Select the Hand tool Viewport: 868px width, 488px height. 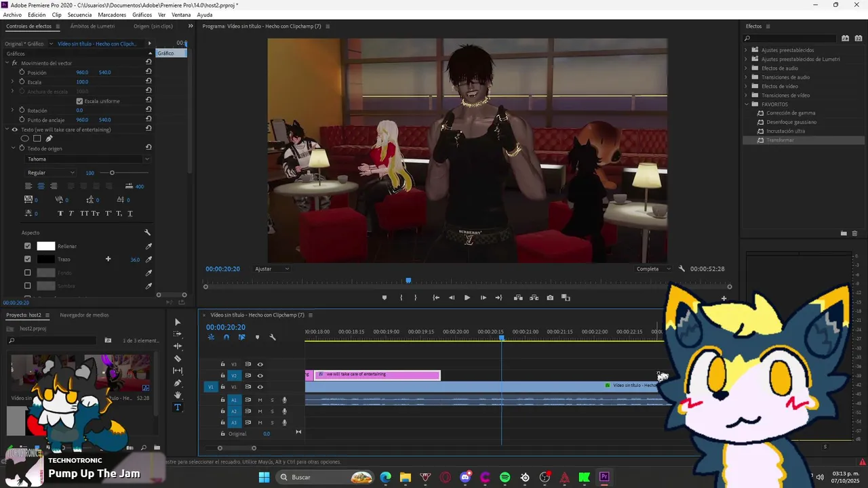[x=178, y=395]
